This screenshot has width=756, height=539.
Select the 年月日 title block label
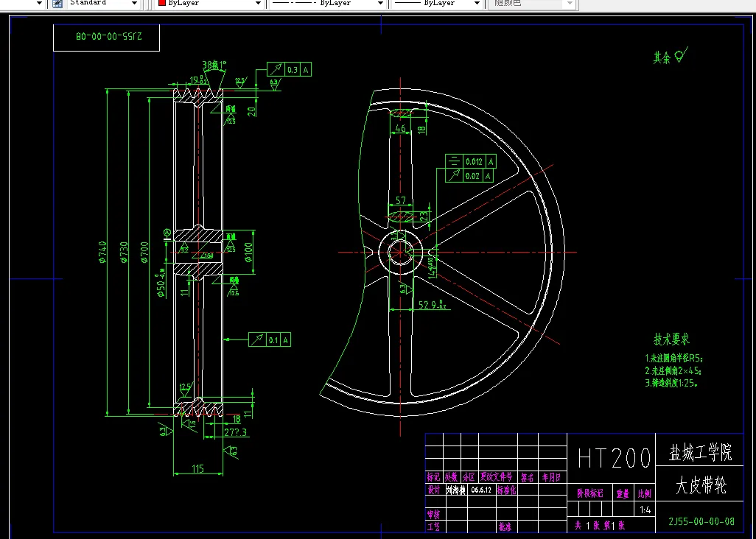coord(551,477)
